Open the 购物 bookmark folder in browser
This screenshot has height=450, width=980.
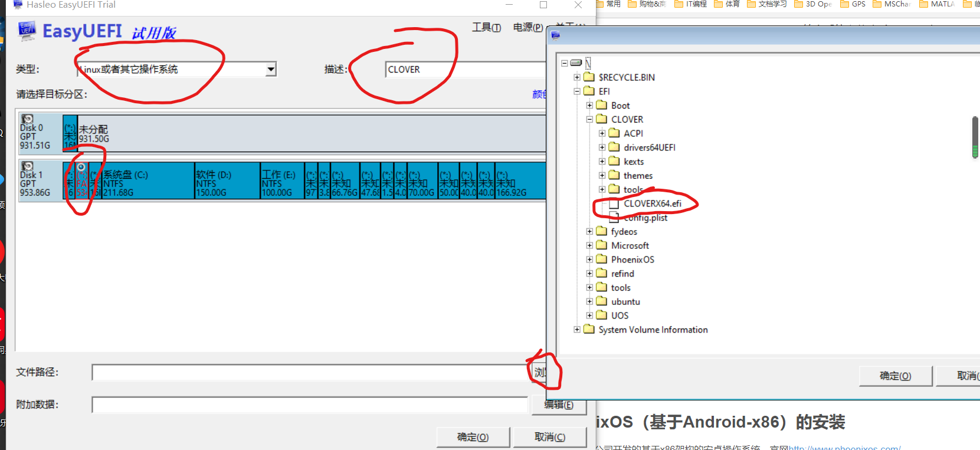pos(647,4)
